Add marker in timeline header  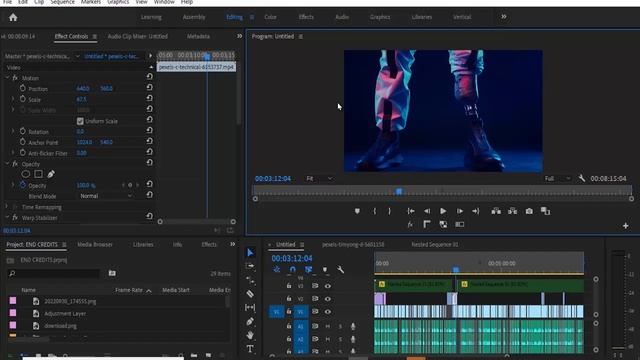(x=325, y=270)
